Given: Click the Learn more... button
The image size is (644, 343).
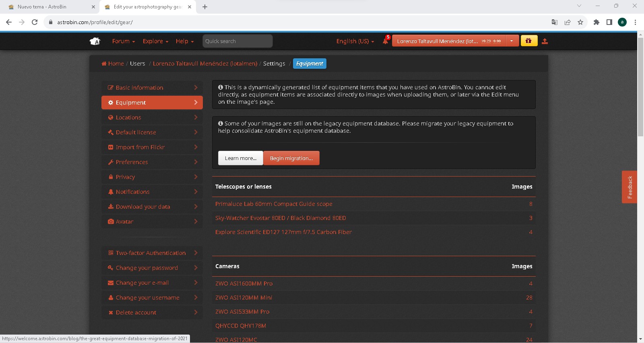Looking at the screenshot, I should coord(241,158).
